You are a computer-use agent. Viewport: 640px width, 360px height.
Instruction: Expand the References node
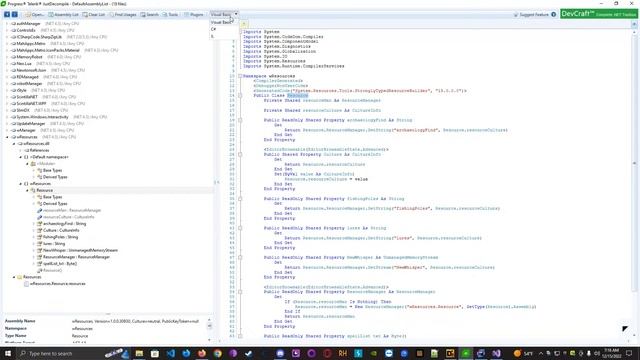[20, 150]
